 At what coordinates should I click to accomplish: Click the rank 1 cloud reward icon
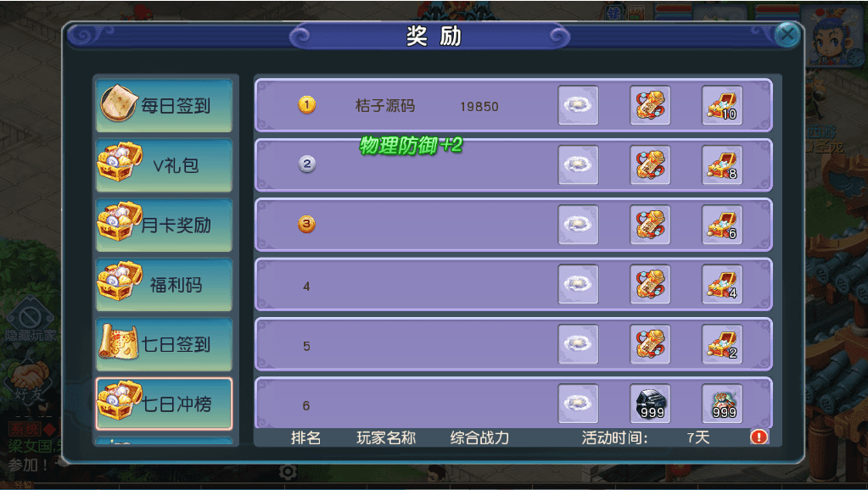tap(578, 105)
